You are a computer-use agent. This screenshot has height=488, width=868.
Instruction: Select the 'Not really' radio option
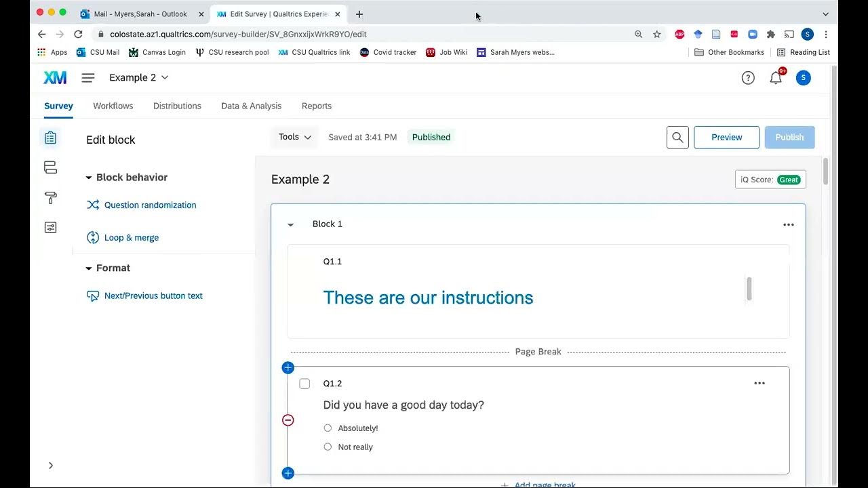(x=328, y=447)
